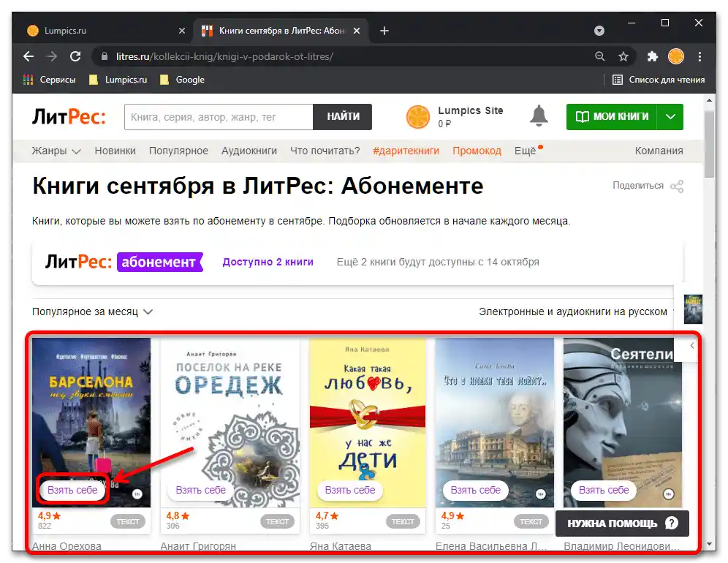Click ТЕКСТ badge under Барселона book
This screenshot has width=728, height=563.
click(128, 521)
